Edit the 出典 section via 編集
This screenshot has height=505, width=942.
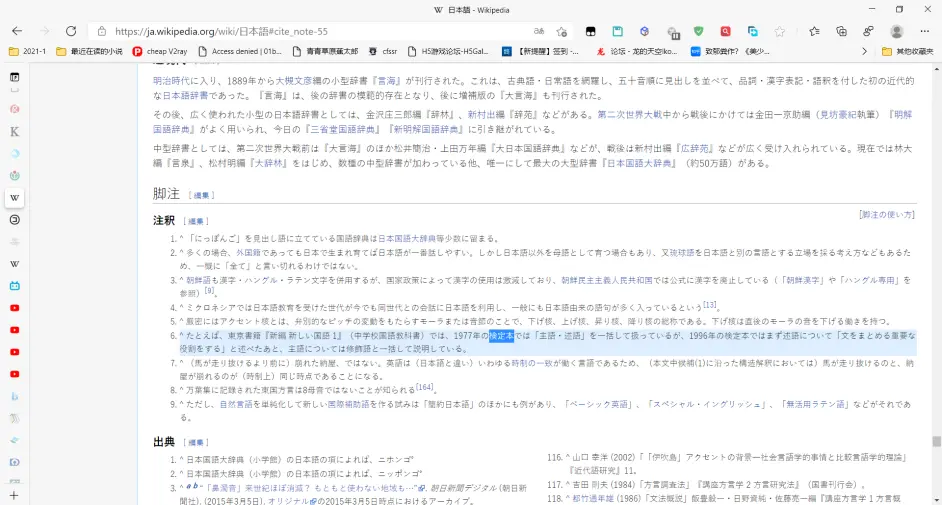click(x=196, y=443)
